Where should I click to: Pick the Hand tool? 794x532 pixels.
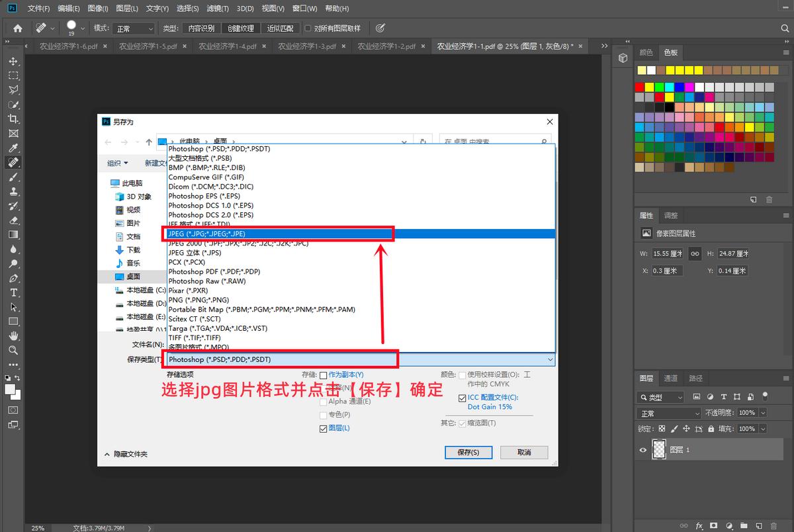click(x=13, y=335)
